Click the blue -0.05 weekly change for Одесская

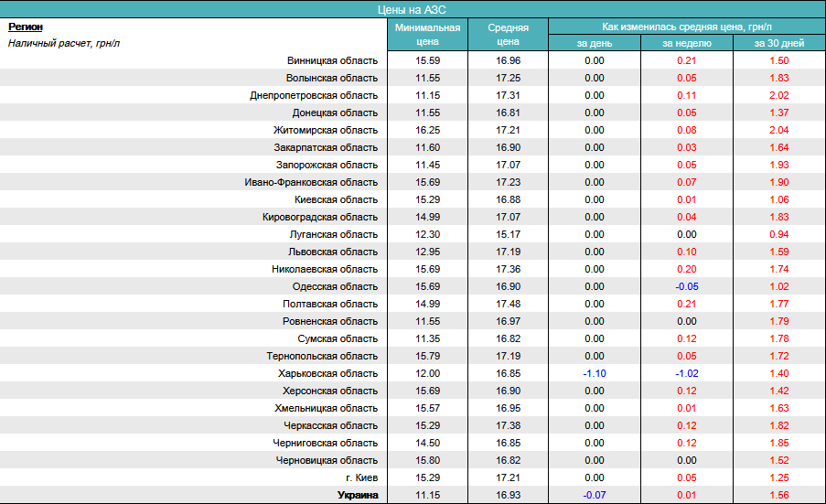point(686,286)
